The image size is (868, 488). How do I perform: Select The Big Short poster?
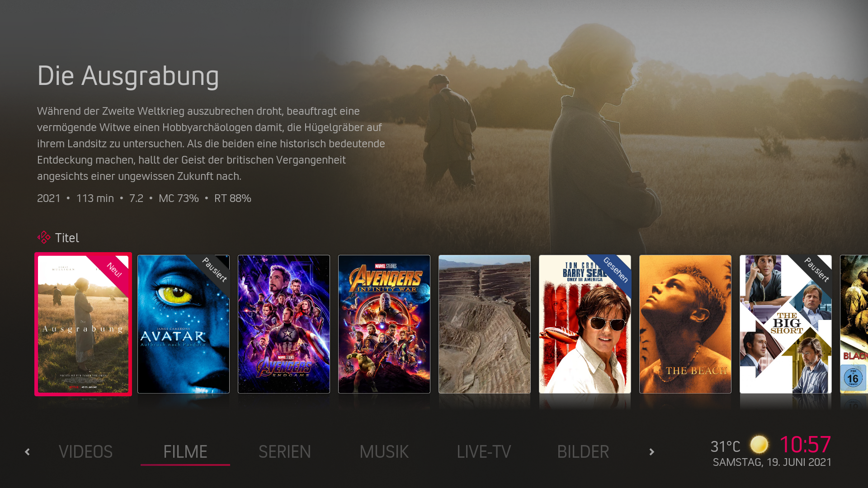[x=786, y=324]
